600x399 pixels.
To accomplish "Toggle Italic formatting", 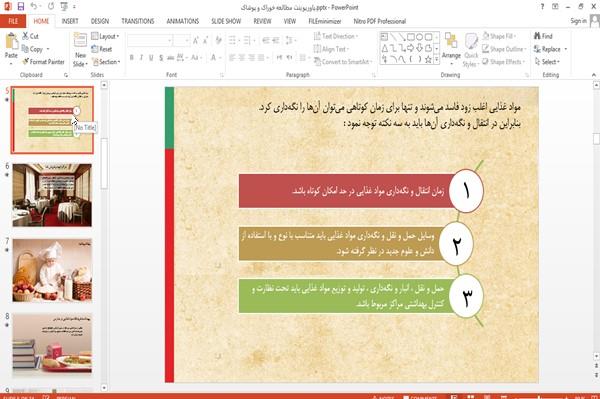I will click(x=141, y=58).
